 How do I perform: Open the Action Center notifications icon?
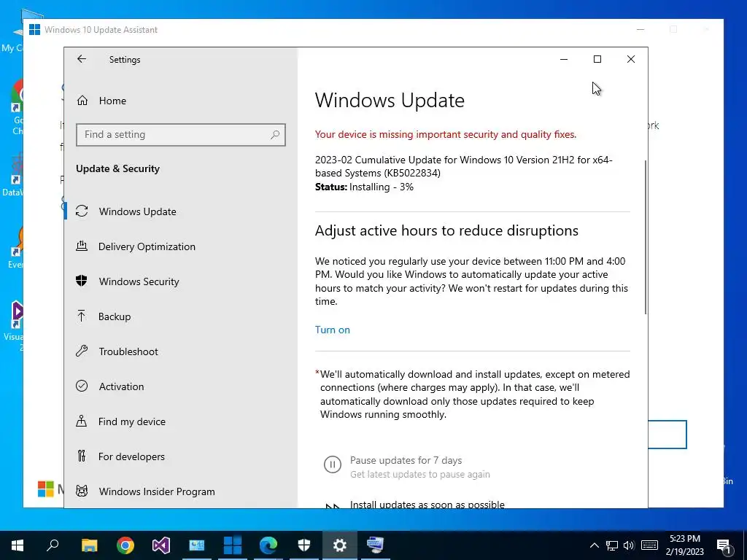coord(724,546)
